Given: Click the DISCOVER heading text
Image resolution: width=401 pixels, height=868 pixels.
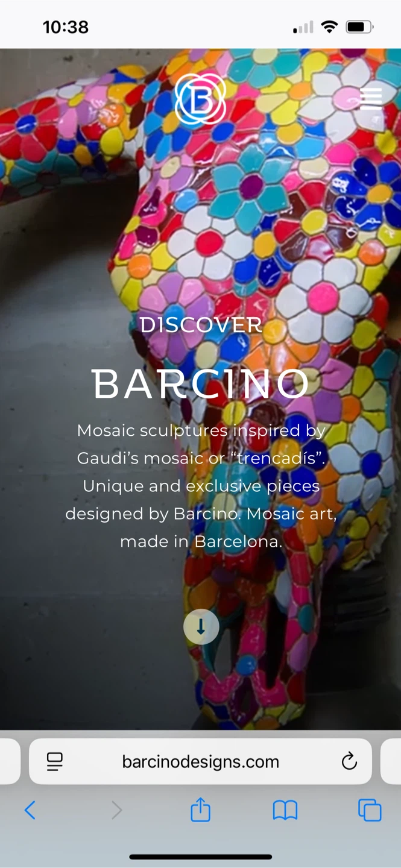Looking at the screenshot, I should [201, 325].
